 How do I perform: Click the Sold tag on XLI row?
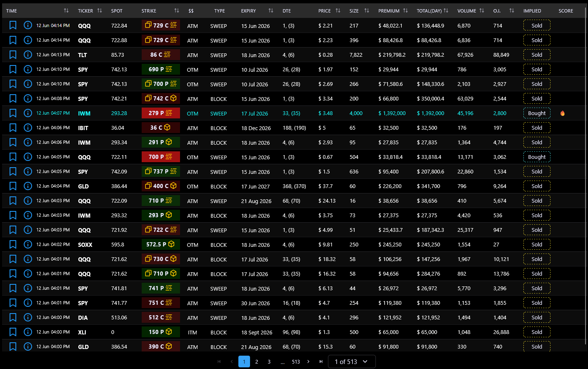537,332
